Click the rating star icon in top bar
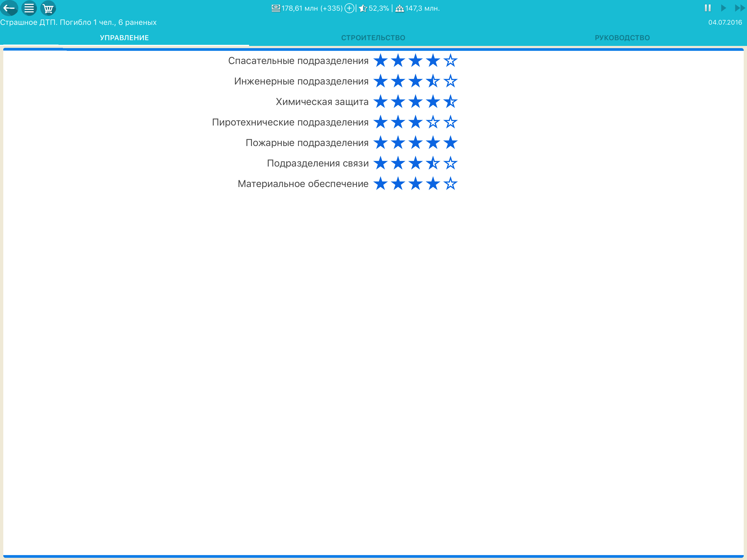 pyautogui.click(x=363, y=8)
